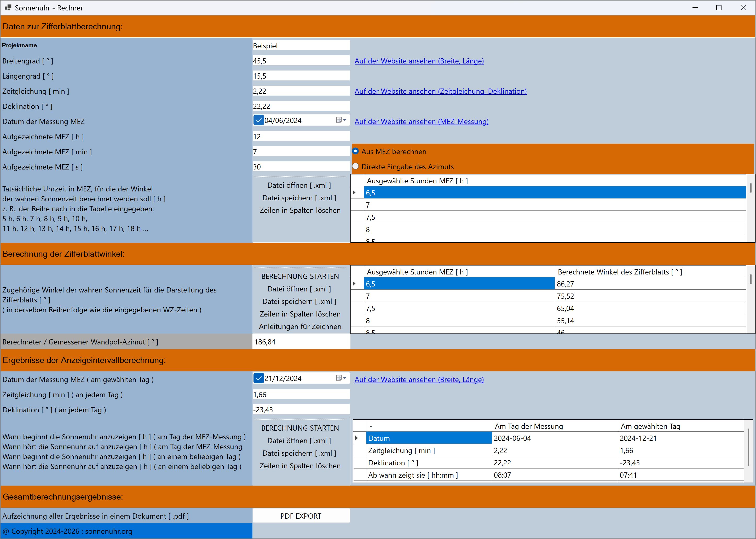Click row arrow beside 6,5 in angles table
Image resolution: width=756 pixels, height=539 pixels.
click(354, 284)
